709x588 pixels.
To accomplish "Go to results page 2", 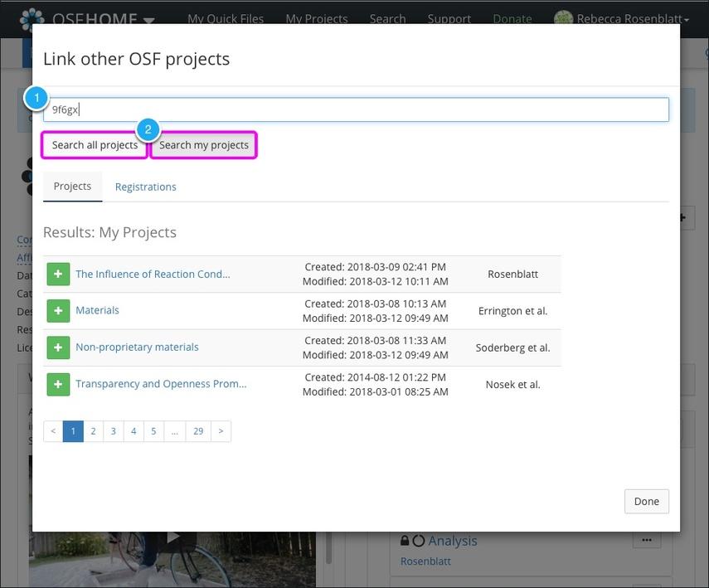I will point(93,431).
